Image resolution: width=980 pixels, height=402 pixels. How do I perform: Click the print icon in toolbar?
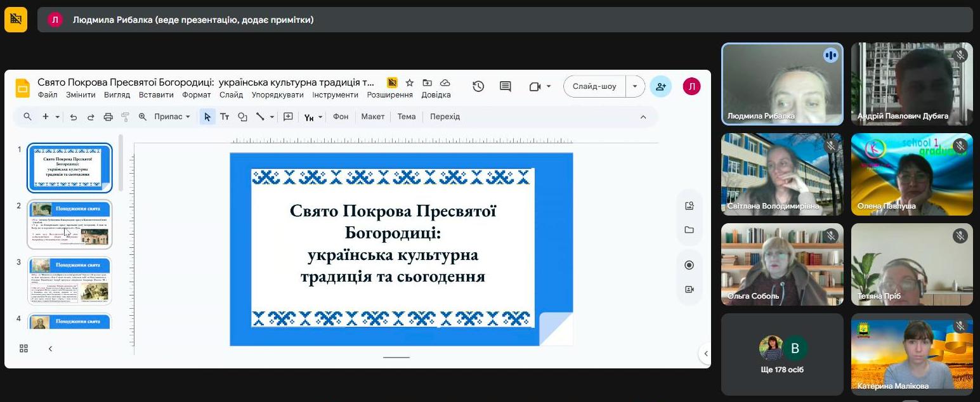(108, 117)
